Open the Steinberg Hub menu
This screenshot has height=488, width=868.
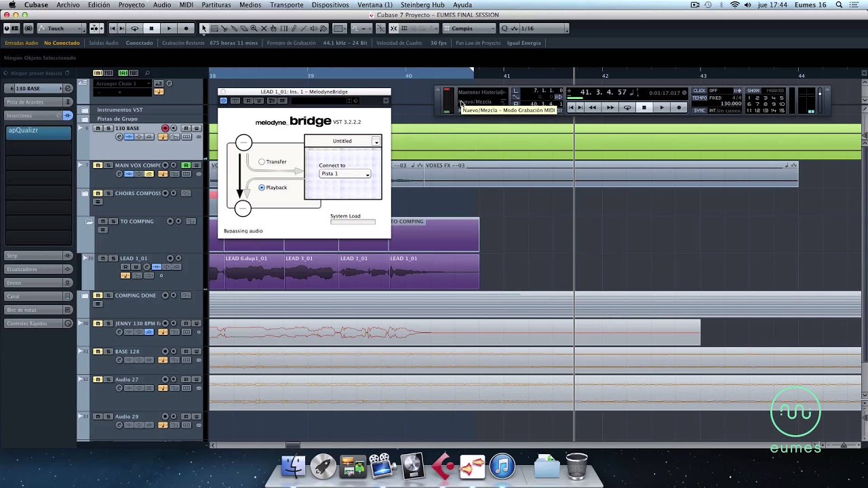click(422, 5)
